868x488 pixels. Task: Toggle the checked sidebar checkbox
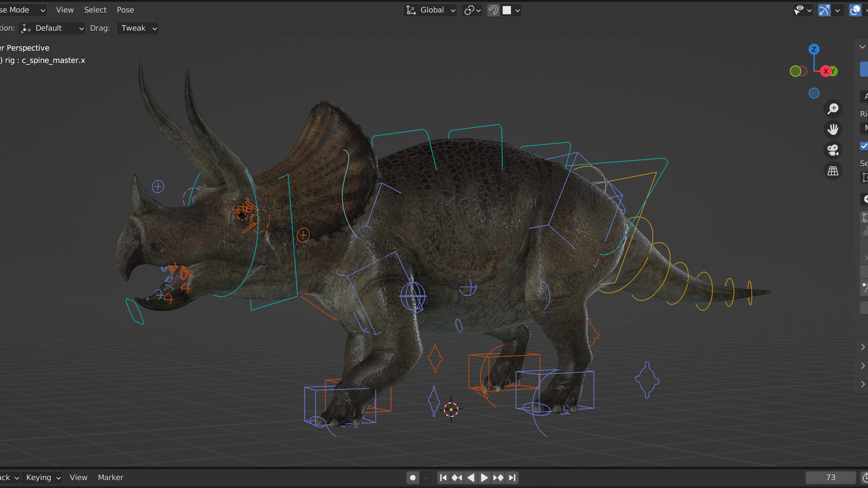864,145
